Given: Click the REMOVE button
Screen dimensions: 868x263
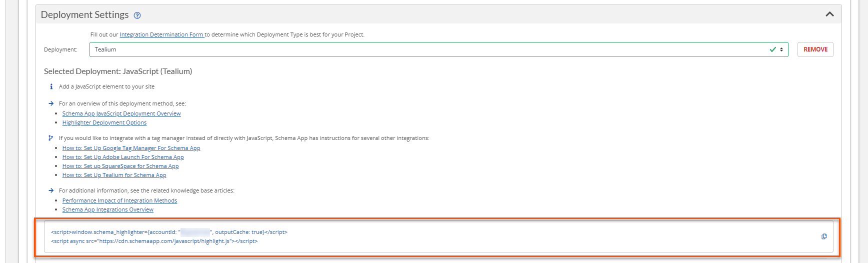Looking at the screenshot, I should click(x=815, y=49).
